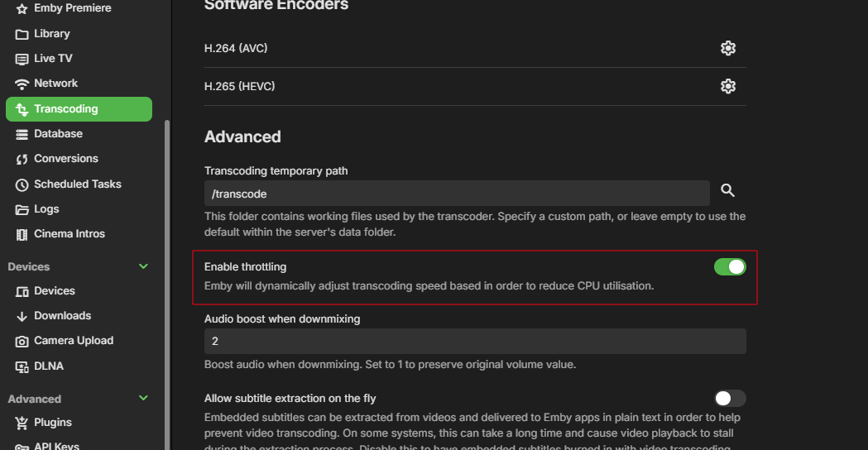Viewport: 868px width, 450px height.
Task: Click the Database sidebar icon
Action: pos(22,134)
